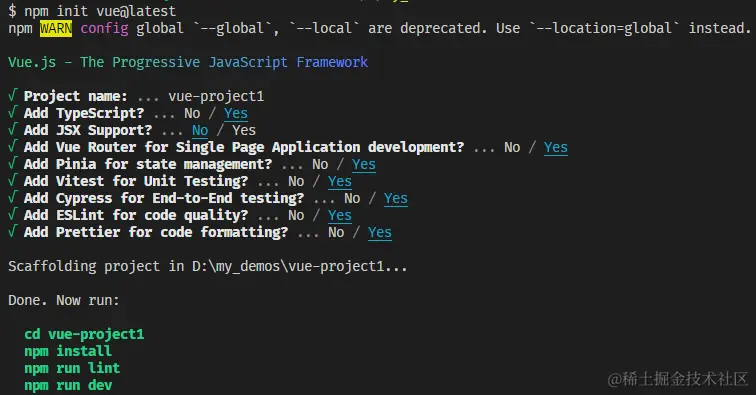This screenshot has height=395, width=756.
Task: Click the cd vue-project1 command line
Action: pyautogui.click(x=84, y=334)
